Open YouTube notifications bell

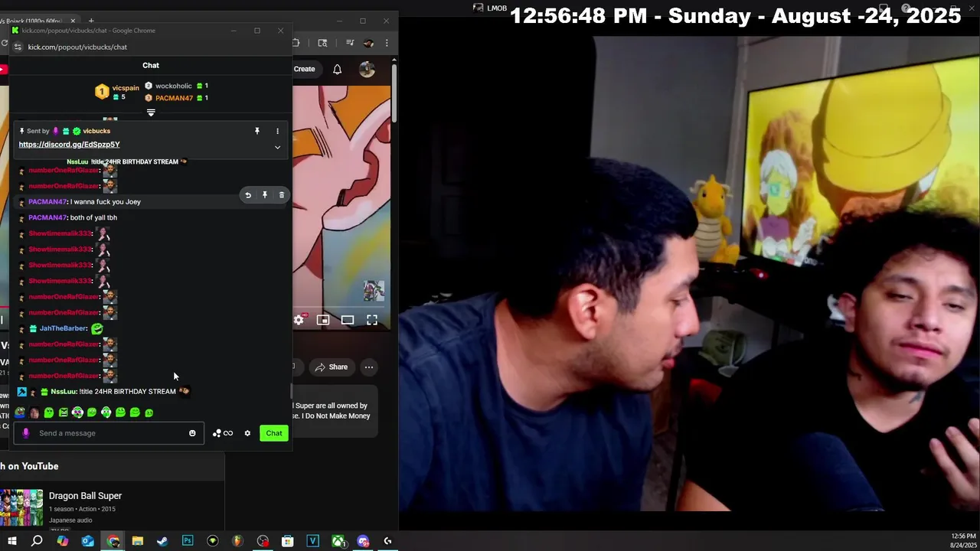[x=337, y=70]
